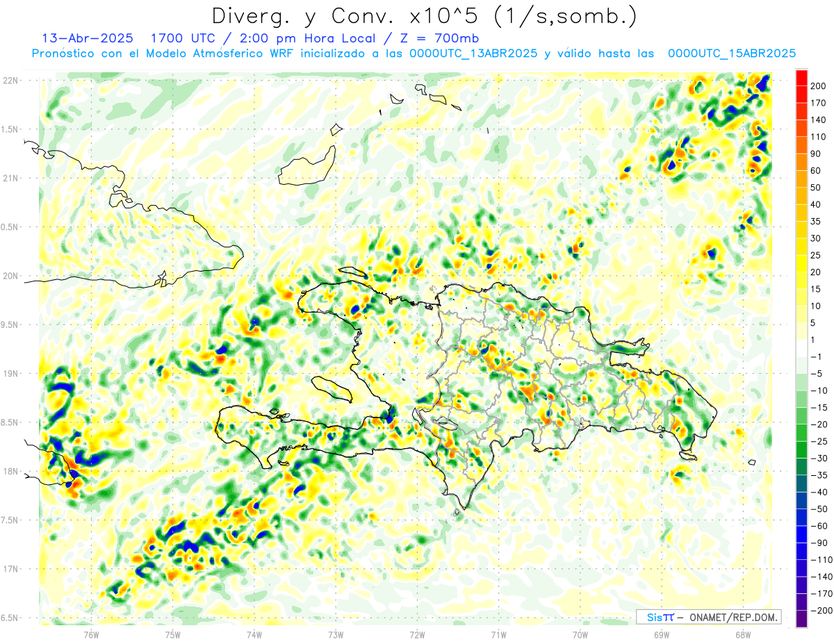
Task: Pick the dark purple swatch at colorbar bottom
Action: pos(801,620)
